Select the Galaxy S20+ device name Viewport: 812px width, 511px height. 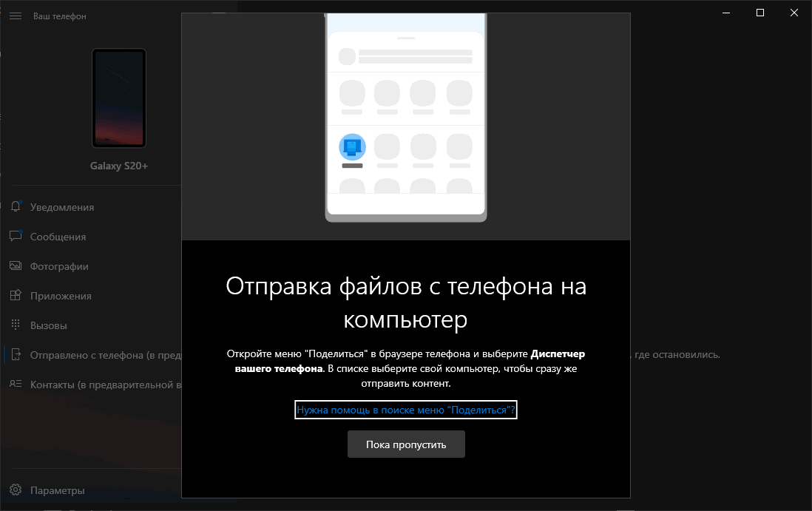pyautogui.click(x=118, y=166)
